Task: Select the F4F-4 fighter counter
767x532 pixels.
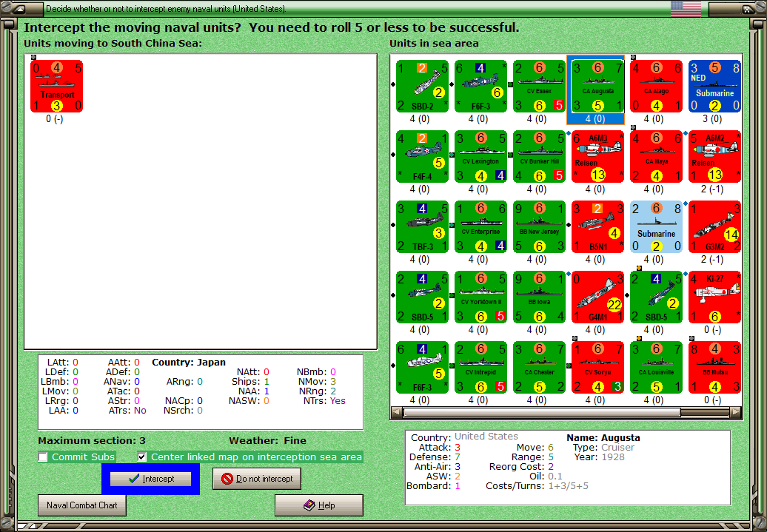Action: click(422, 156)
